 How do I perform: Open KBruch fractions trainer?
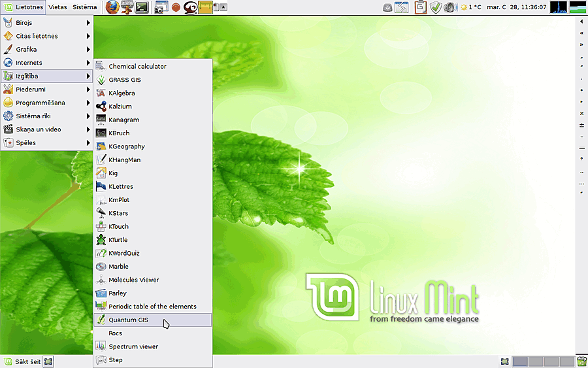point(153,133)
